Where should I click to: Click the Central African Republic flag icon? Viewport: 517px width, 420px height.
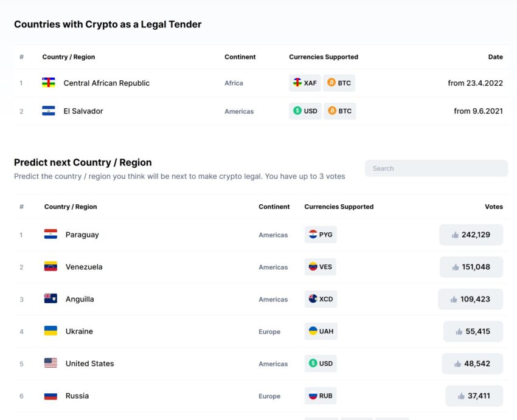[x=49, y=82]
